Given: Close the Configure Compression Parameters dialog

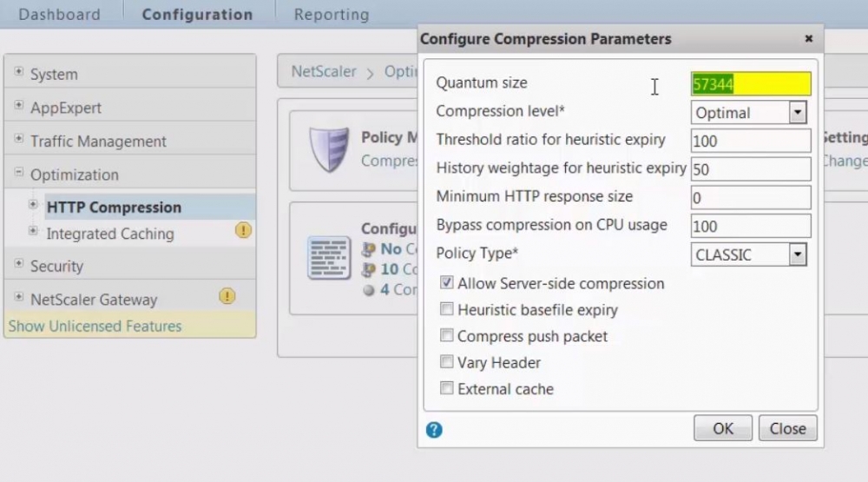Looking at the screenshot, I should [809, 38].
